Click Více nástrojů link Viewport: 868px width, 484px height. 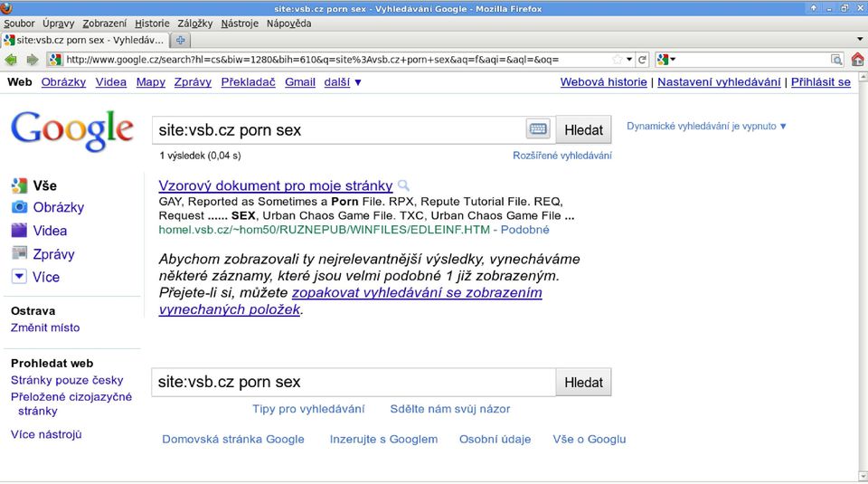point(46,434)
